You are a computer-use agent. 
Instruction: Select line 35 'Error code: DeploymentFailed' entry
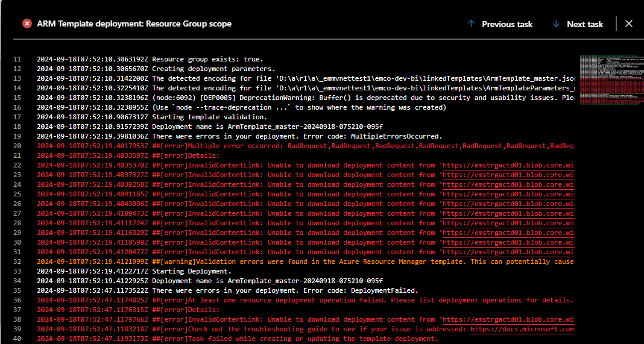tap(227, 290)
